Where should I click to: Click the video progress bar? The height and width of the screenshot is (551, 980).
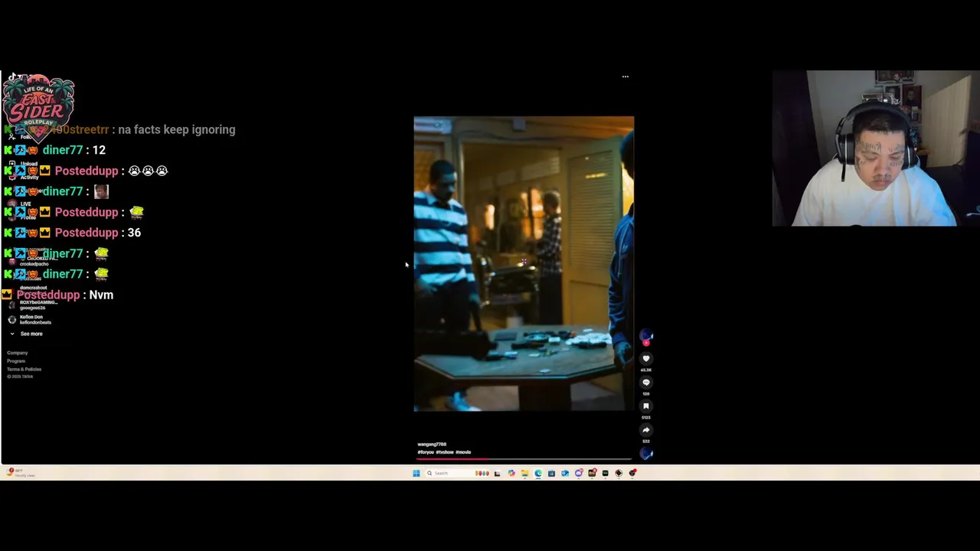pyautogui.click(x=524, y=458)
